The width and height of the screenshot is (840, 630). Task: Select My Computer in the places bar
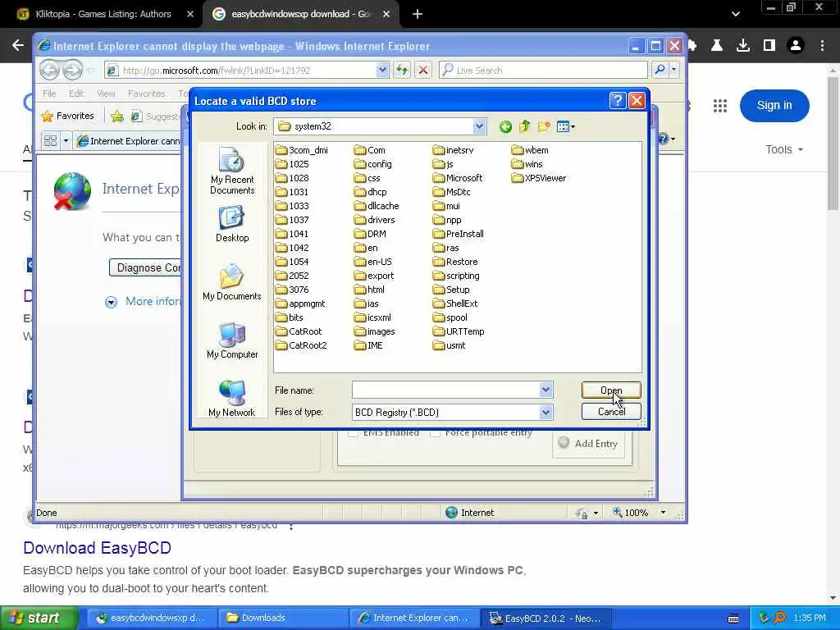click(x=232, y=341)
